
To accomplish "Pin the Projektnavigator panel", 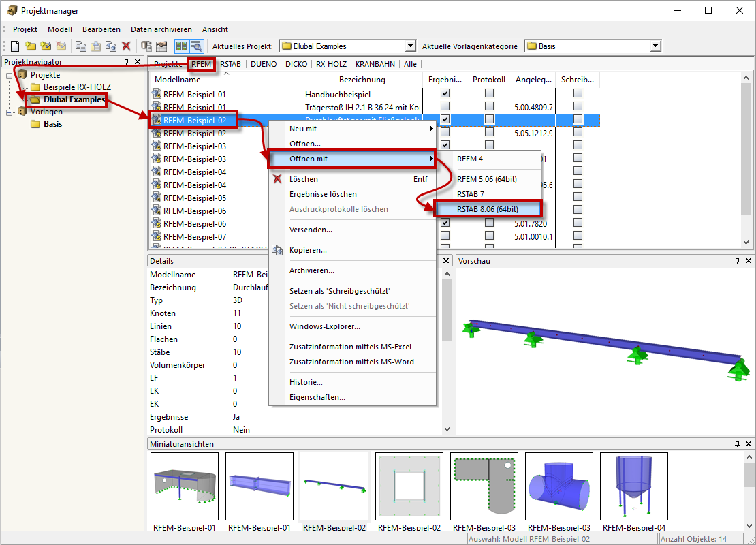I will pyautogui.click(x=126, y=62).
